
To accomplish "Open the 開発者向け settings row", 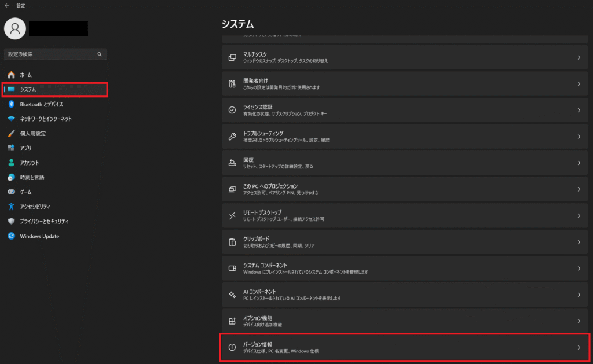I will pos(405,83).
